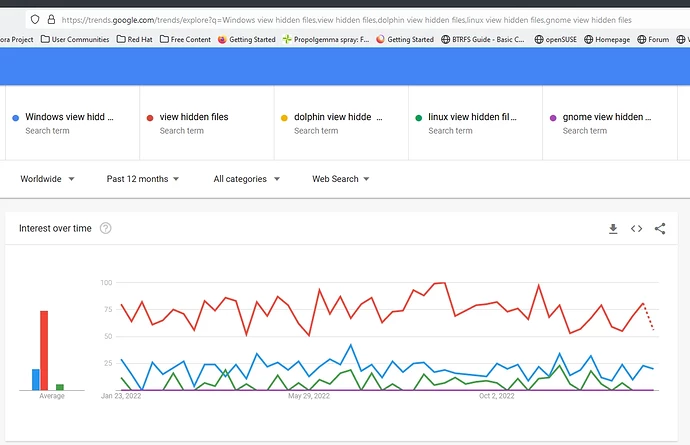Open the Propolgemma spray bookmark
Image resolution: width=690 pixels, height=445 pixels.
point(326,39)
